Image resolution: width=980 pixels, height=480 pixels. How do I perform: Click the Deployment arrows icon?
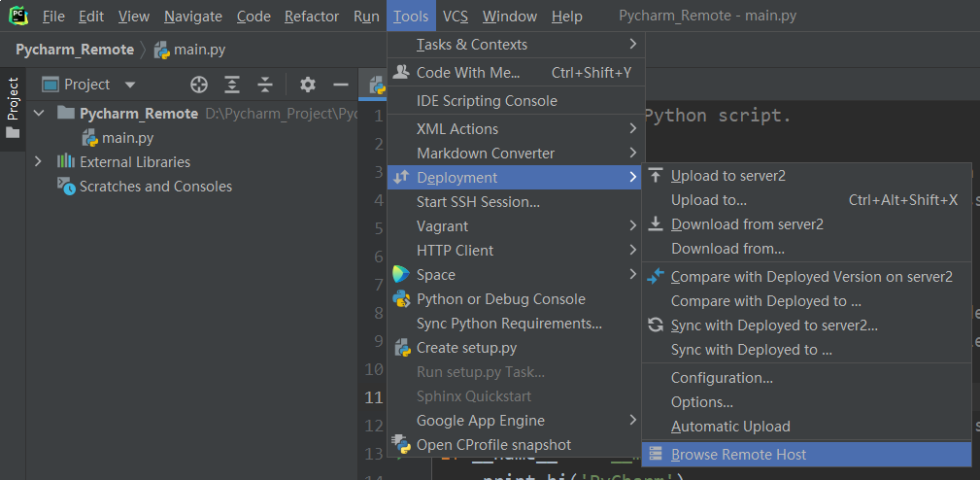pyautogui.click(x=400, y=178)
